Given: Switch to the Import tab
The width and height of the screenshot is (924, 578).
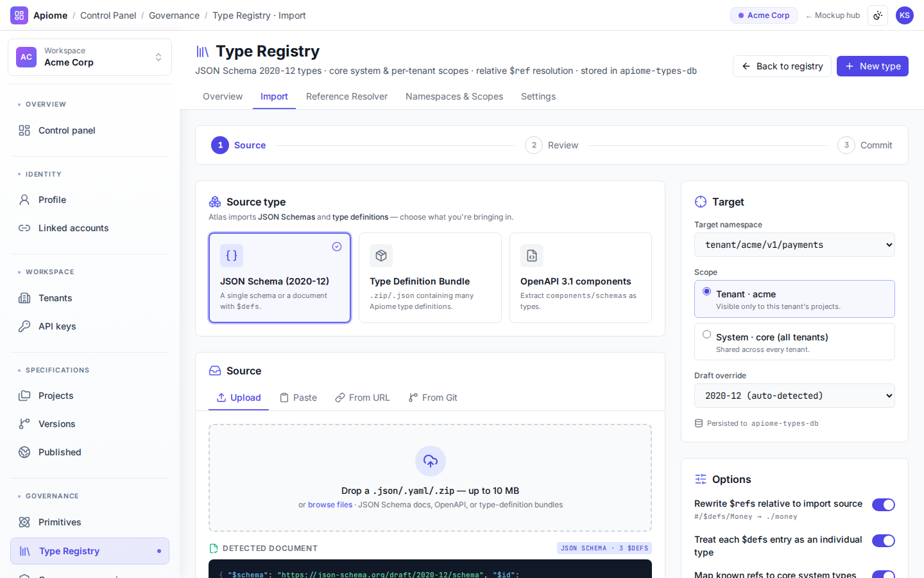Looking at the screenshot, I should (274, 96).
